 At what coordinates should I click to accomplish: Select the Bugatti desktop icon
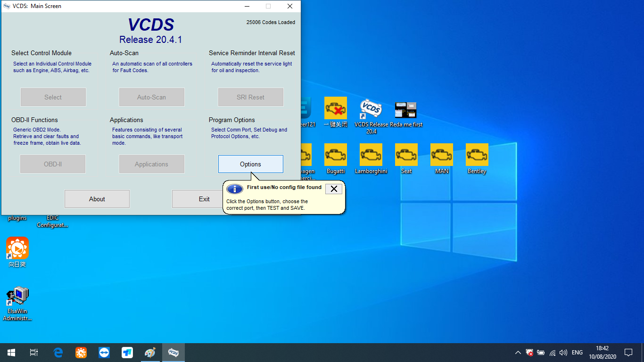(336, 159)
